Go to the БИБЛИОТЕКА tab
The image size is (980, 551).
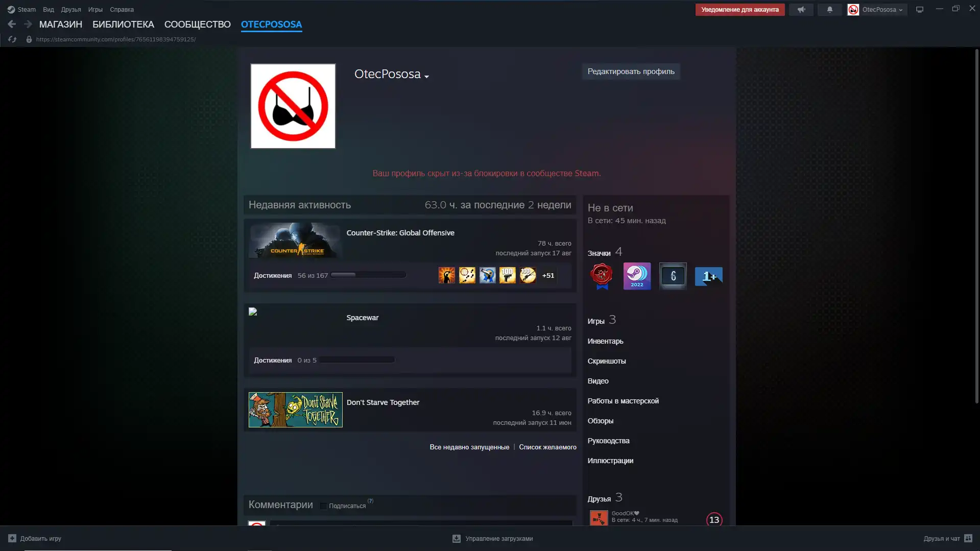click(x=123, y=24)
